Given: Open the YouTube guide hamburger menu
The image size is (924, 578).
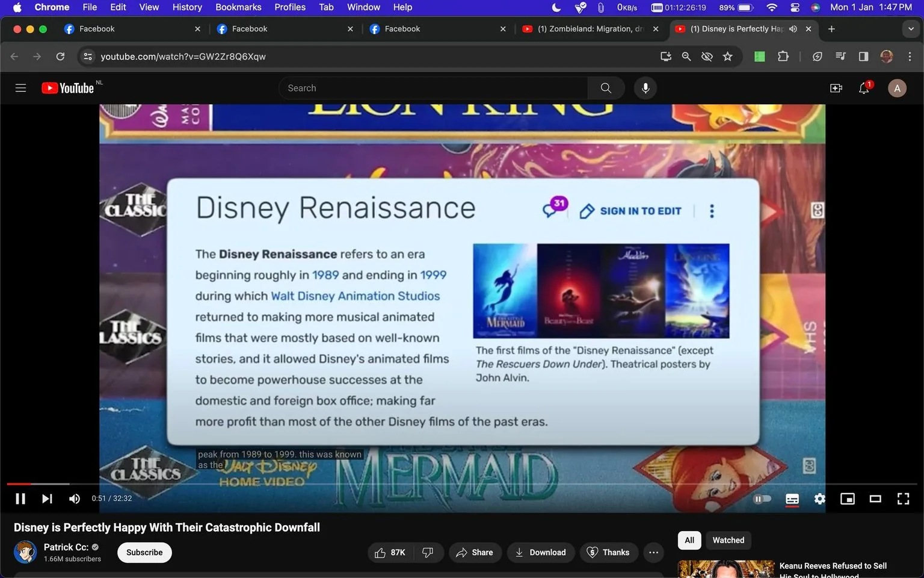Looking at the screenshot, I should pos(20,88).
